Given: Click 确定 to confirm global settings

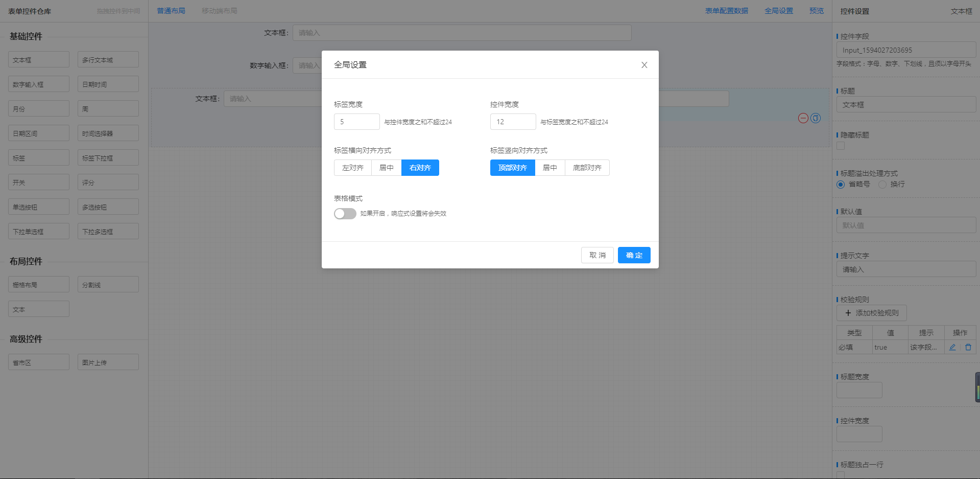Looking at the screenshot, I should pos(634,255).
